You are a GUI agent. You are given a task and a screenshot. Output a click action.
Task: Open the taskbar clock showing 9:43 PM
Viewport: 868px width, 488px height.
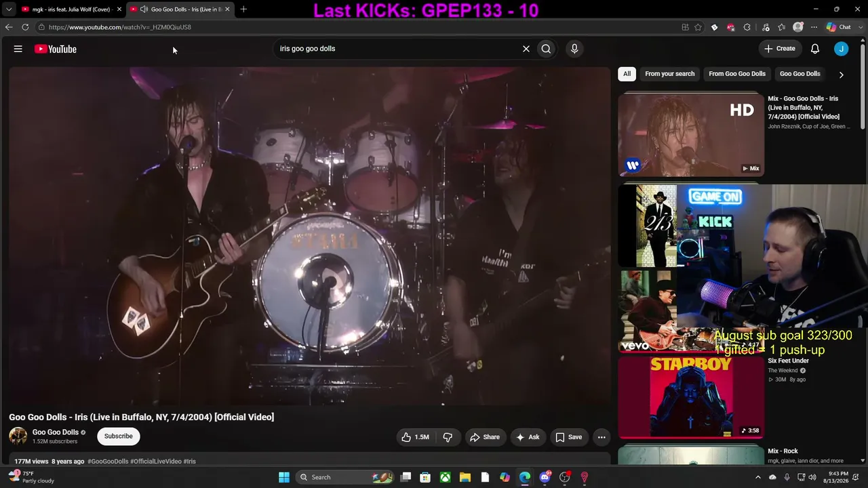click(837, 477)
